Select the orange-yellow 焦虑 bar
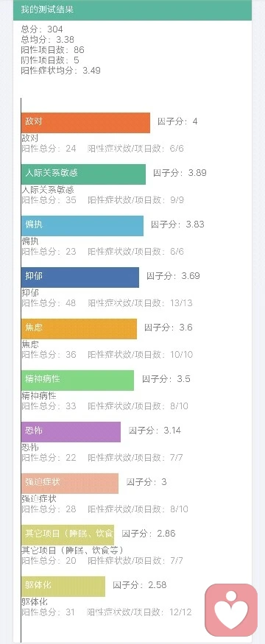Viewport: 265px width, 644px height. click(x=79, y=328)
